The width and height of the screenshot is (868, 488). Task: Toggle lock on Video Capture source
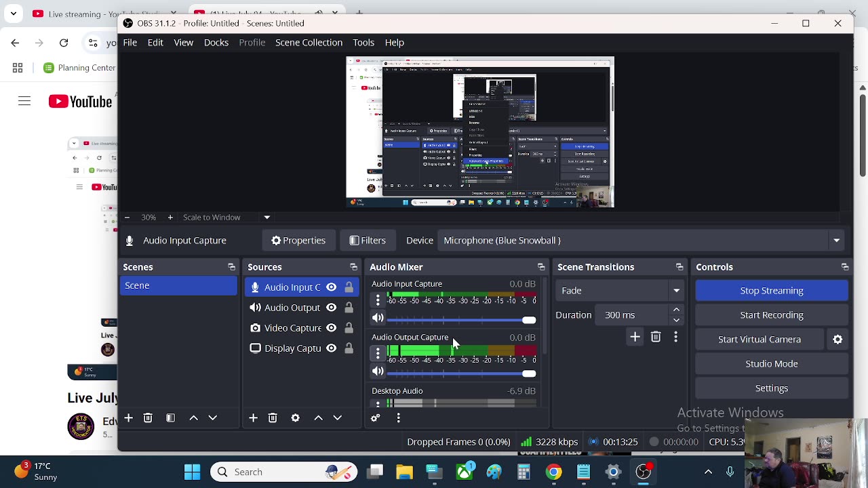coord(349,328)
